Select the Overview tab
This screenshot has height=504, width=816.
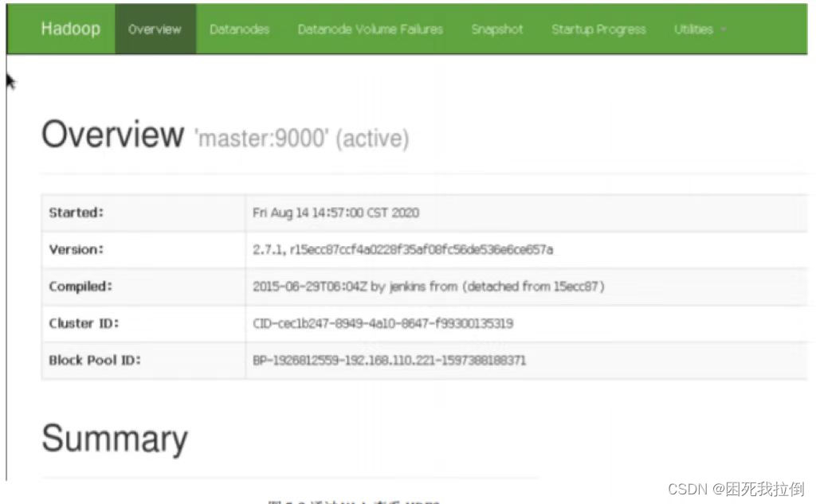click(x=155, y=29)
